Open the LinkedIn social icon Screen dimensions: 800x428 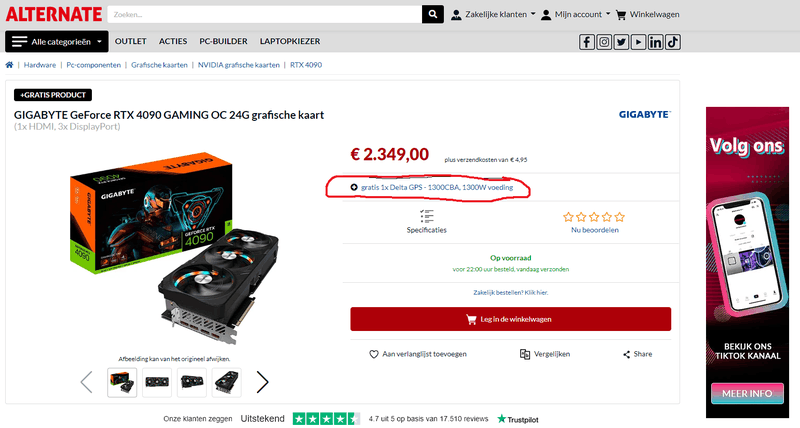[655, 42]
